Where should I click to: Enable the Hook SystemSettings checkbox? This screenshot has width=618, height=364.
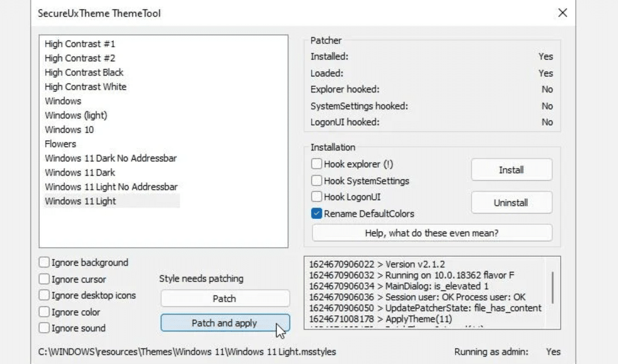pyautogui.click(x=317, y=181)
